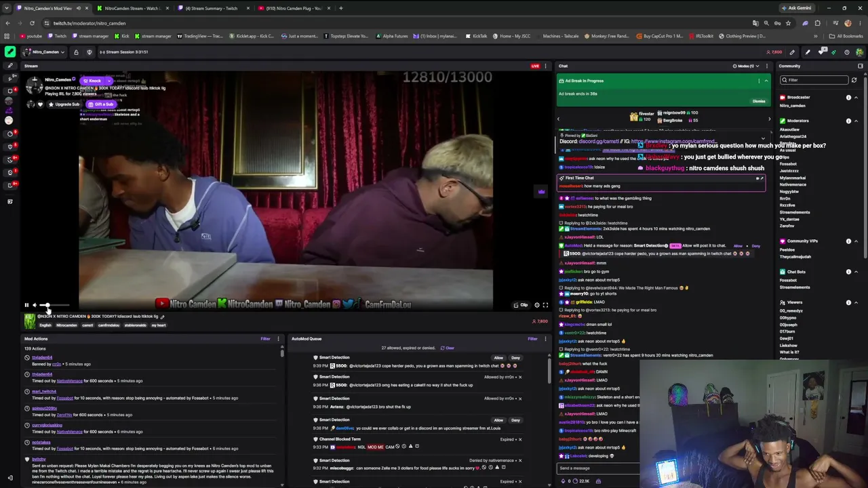Click the Send a message chat input

(x=598, y=468)
